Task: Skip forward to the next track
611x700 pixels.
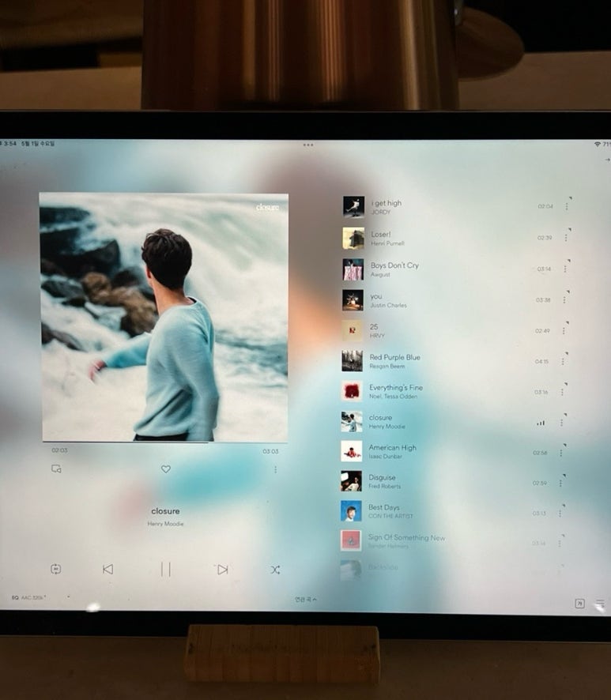Action: click(x=222, y=570)
